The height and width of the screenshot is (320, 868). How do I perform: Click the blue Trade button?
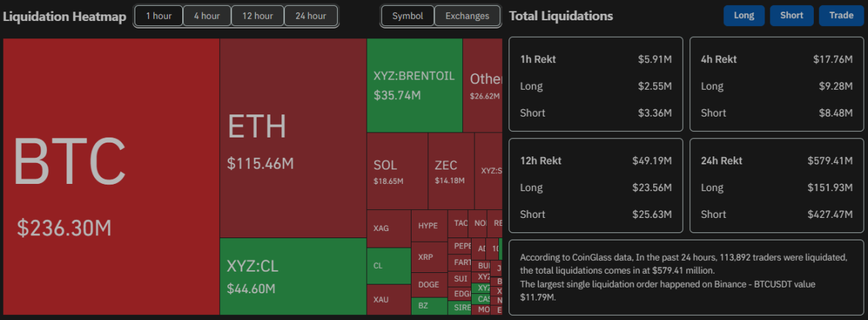[841, 15]
